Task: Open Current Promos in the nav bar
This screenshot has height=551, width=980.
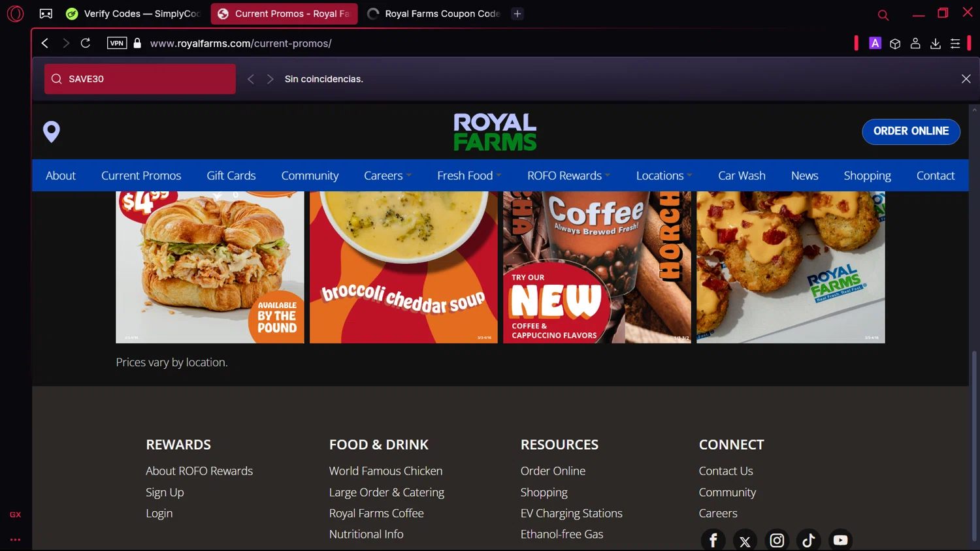Action: (141, 176)
